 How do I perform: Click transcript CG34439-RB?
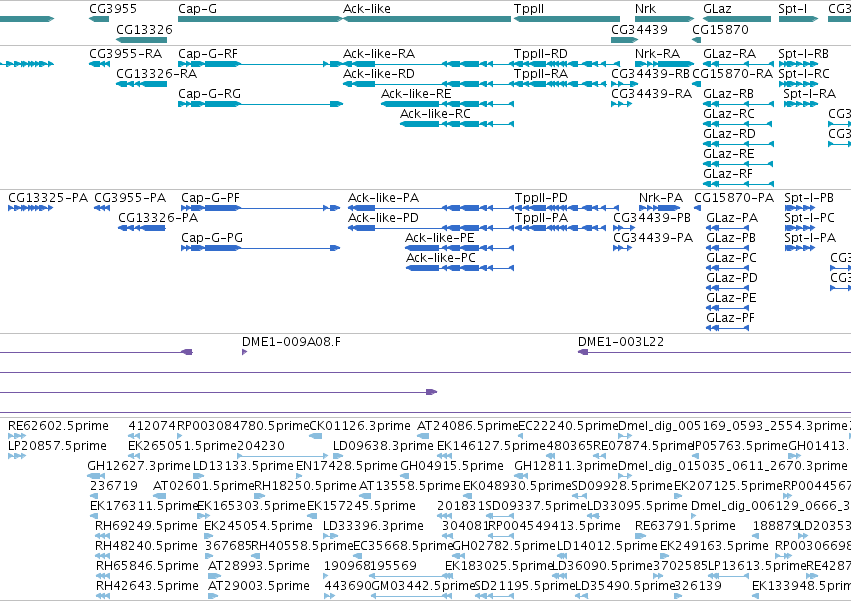(x=650, y=74)
